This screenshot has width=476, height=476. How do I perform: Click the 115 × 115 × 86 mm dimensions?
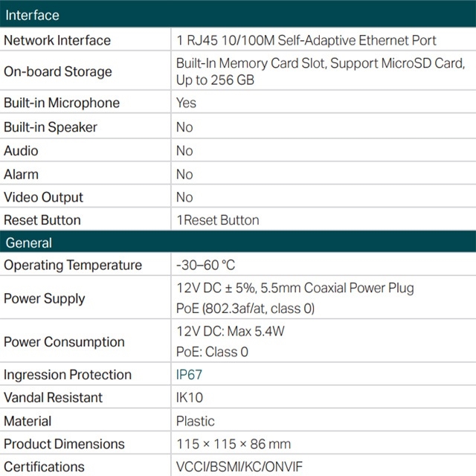pyautogui.click(x=234, y=444)
